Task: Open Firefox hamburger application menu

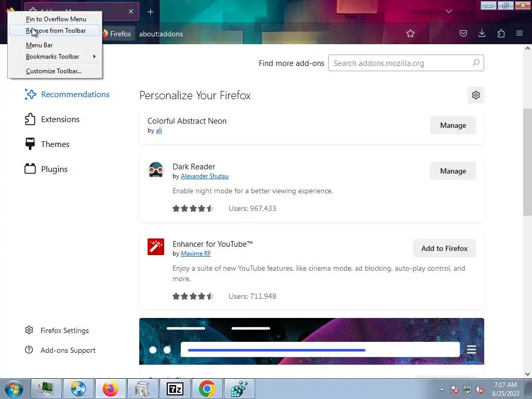Action: pyautogui.click(x=520, y=33)
